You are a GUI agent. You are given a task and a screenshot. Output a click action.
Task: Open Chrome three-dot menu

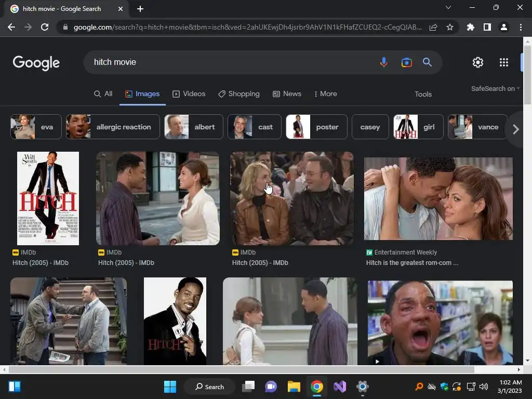tap(521, 27)
